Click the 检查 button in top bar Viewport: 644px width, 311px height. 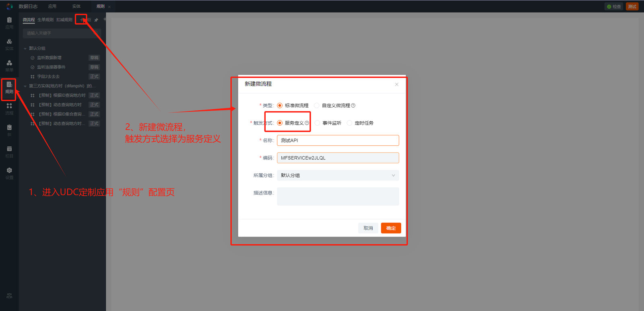[x=614, y=6]
